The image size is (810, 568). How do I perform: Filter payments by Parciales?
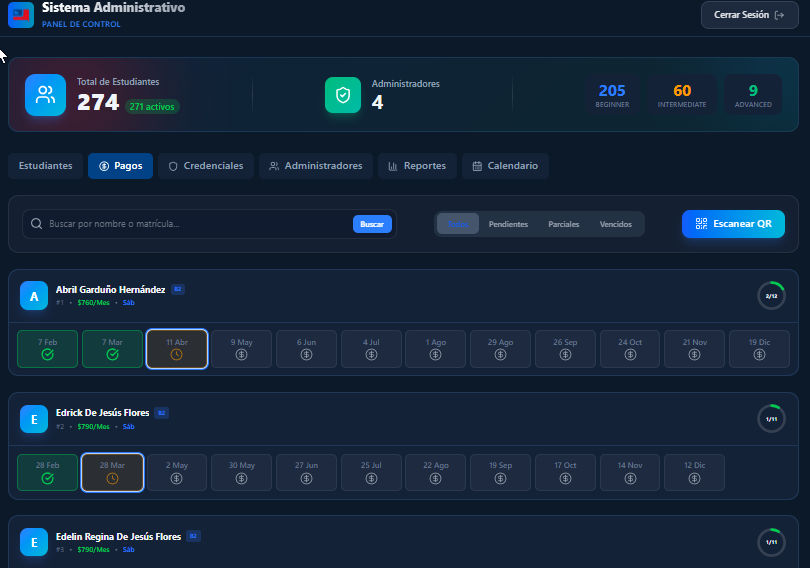pyautogui.click(x=564, y=224)
